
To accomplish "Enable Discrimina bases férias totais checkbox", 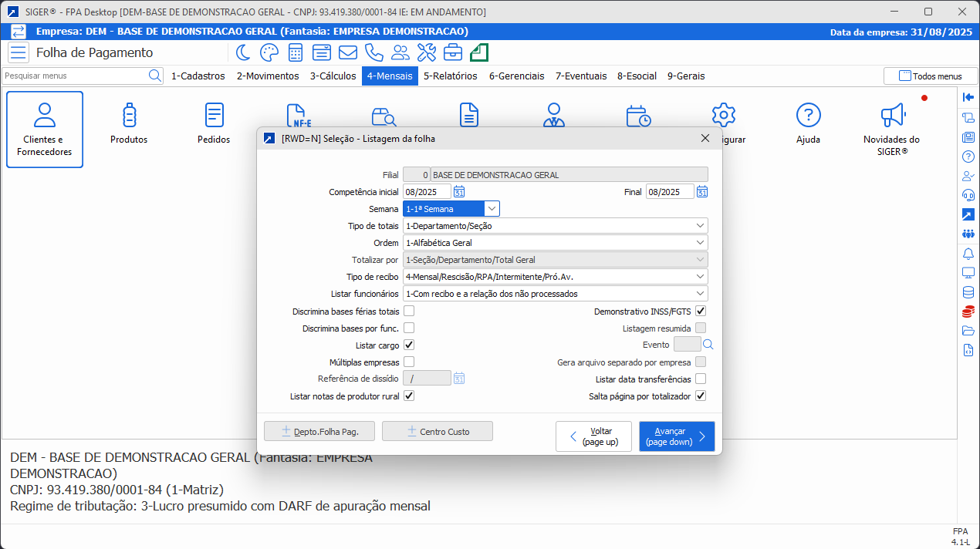I will point(409,311).
